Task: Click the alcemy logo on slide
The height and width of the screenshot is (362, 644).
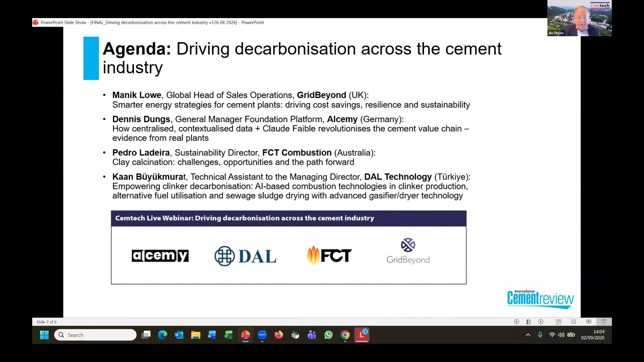Action: [x=160, y=256]
